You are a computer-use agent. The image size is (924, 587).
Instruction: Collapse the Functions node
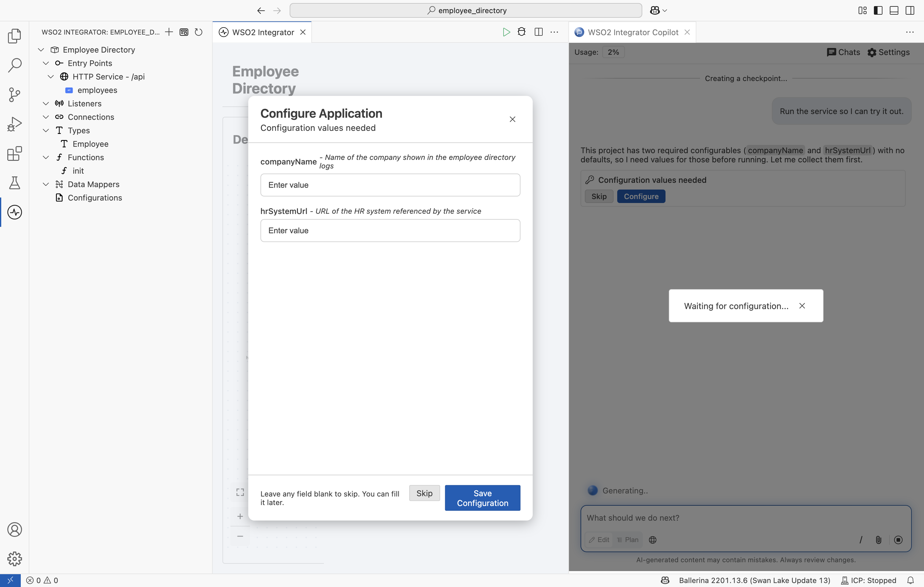(x=46, y=157)
